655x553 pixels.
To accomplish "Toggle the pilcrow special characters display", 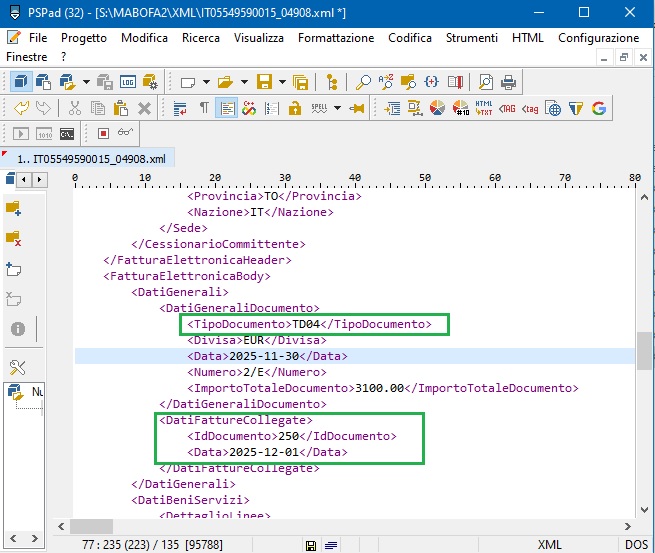I will [204, 108].
